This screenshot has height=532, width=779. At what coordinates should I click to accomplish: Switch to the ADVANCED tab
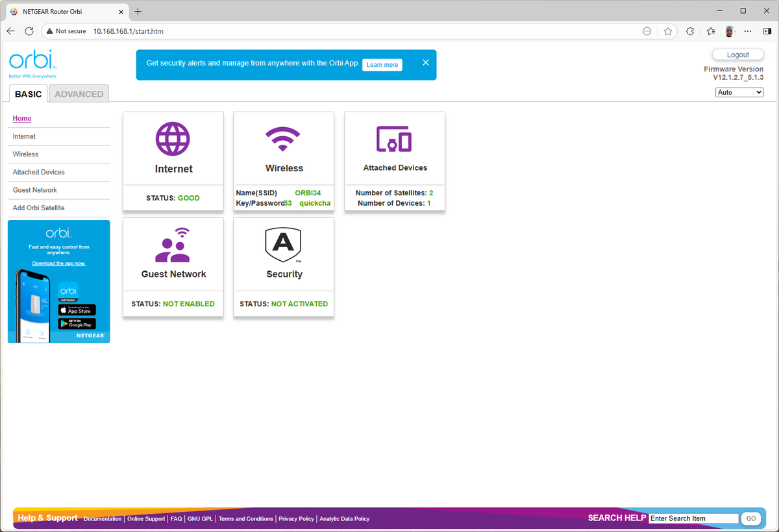pyautogui.click(x=79, y=94)
